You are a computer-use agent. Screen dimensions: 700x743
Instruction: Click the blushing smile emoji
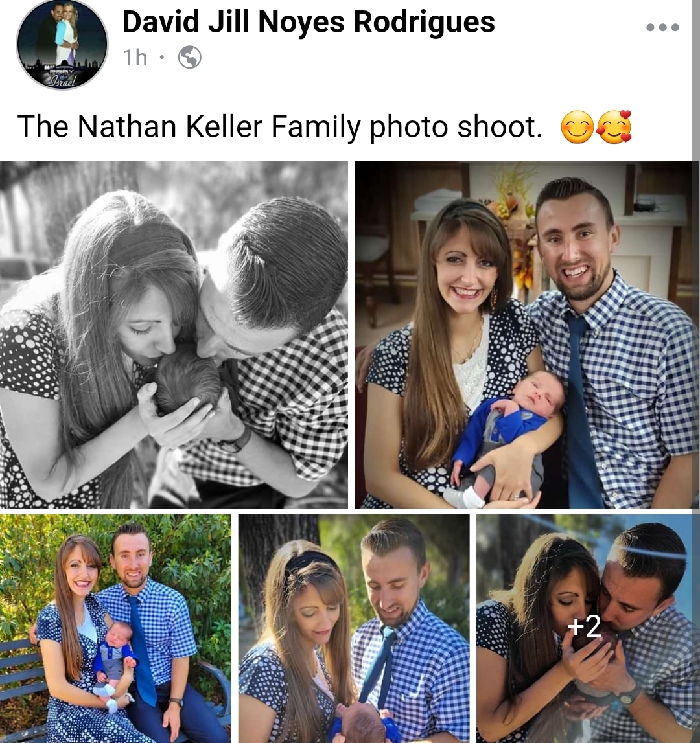point(577,128)
